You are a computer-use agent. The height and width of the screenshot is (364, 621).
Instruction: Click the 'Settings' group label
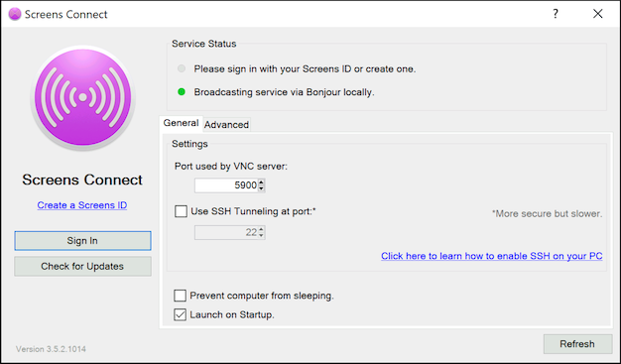(x=189, y=144)
